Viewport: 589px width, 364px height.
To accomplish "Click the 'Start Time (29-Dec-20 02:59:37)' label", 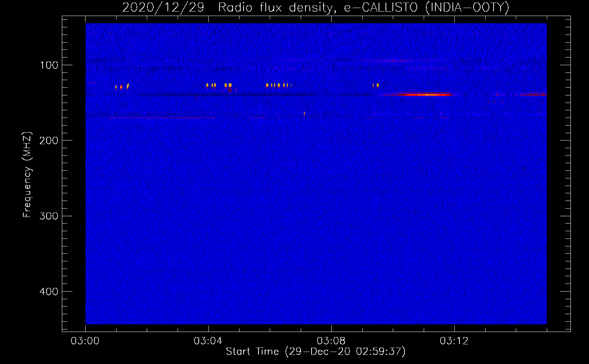I will pyautogui.click(x=316, y=352).
